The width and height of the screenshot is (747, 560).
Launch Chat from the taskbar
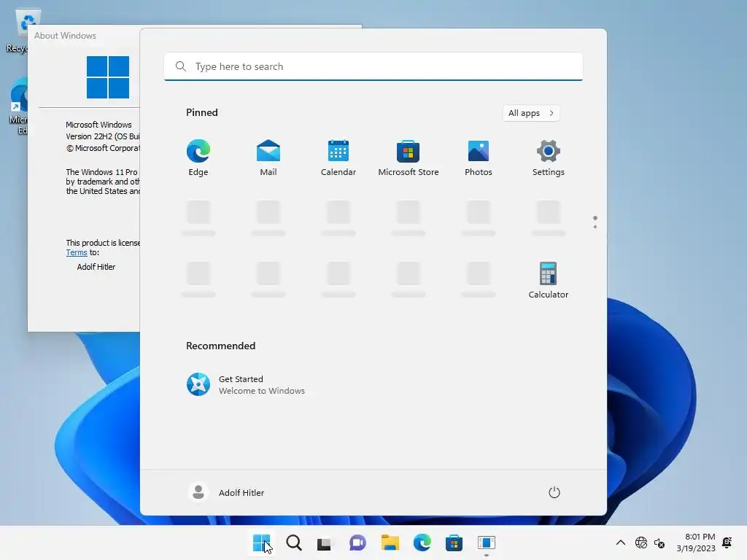357,542
